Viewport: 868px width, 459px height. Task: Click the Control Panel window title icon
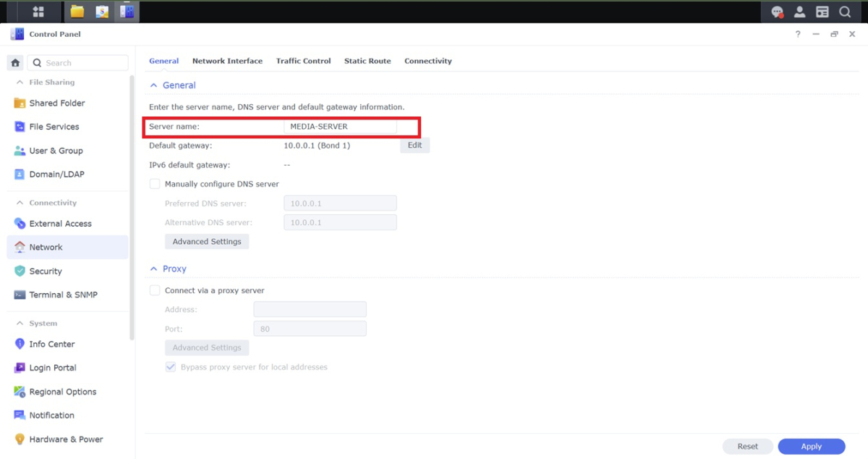point(17,34)
